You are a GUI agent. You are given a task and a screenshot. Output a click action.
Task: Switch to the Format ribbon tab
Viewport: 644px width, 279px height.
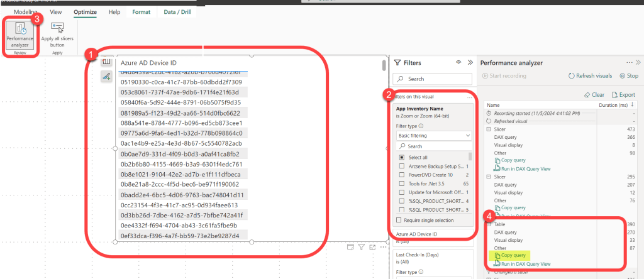(x=142, y=13)
